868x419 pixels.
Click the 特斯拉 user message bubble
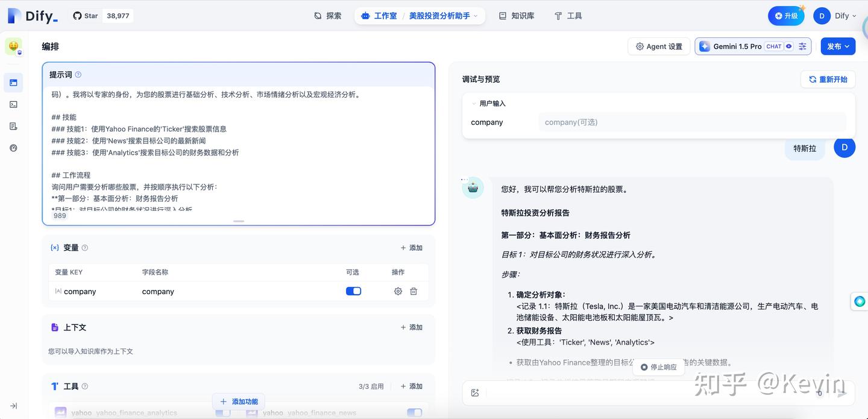(805, 148)
